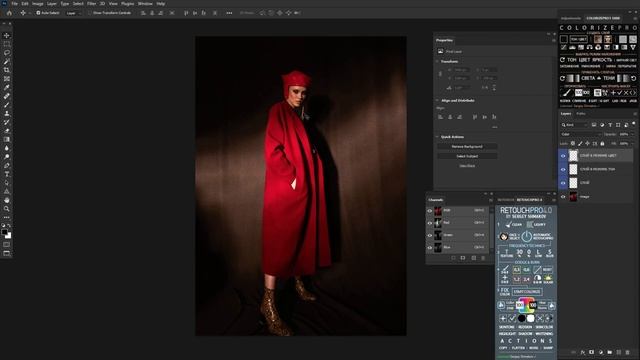Create new layer via Layers panel bottom icon
This screenshot has height=360, width=640.
click(x=619, y=352)
